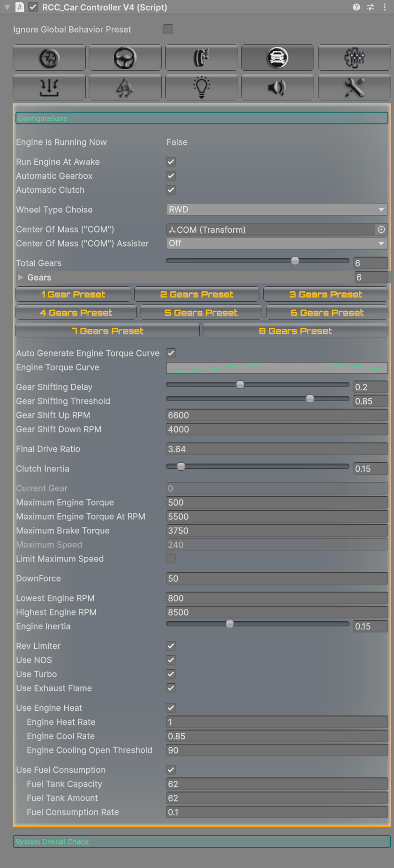This screenshot has width=394, height=868.
Task: Click the Fuel Tank Capacity field
Action: (277, 784)
